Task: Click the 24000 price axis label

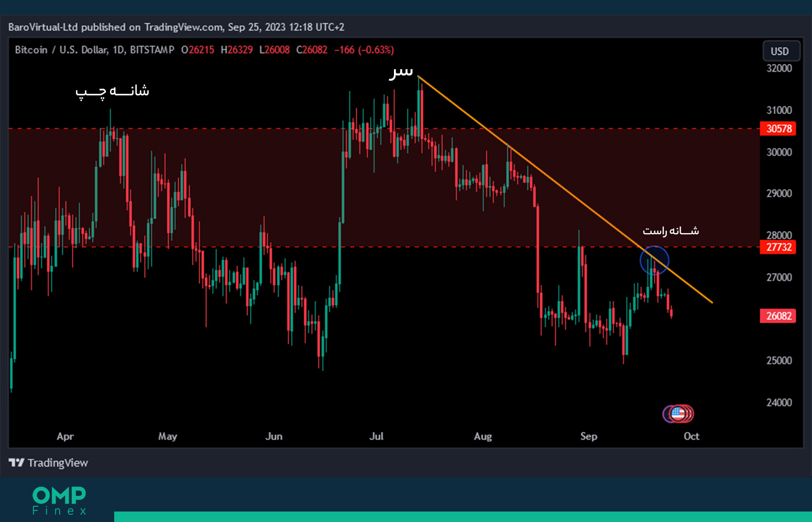Action: (779, 403)
